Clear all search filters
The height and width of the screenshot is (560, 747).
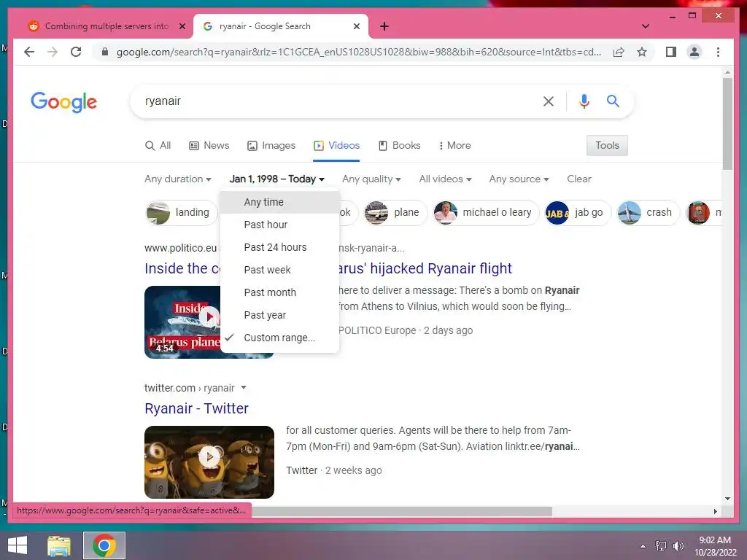[x=578, y=179]
